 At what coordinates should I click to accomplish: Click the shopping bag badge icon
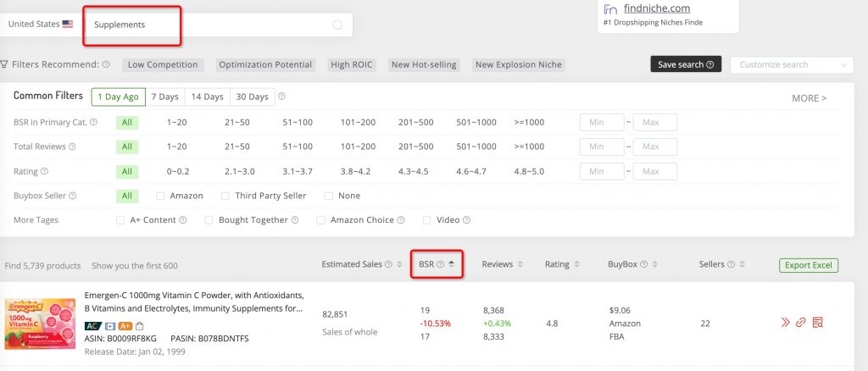140,325
